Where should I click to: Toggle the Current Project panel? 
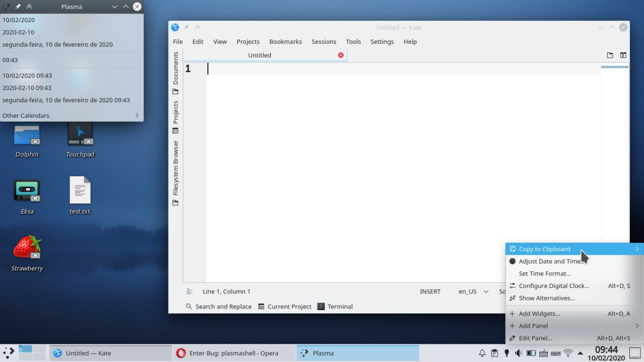pyautogui.click(x=285, y=307)
